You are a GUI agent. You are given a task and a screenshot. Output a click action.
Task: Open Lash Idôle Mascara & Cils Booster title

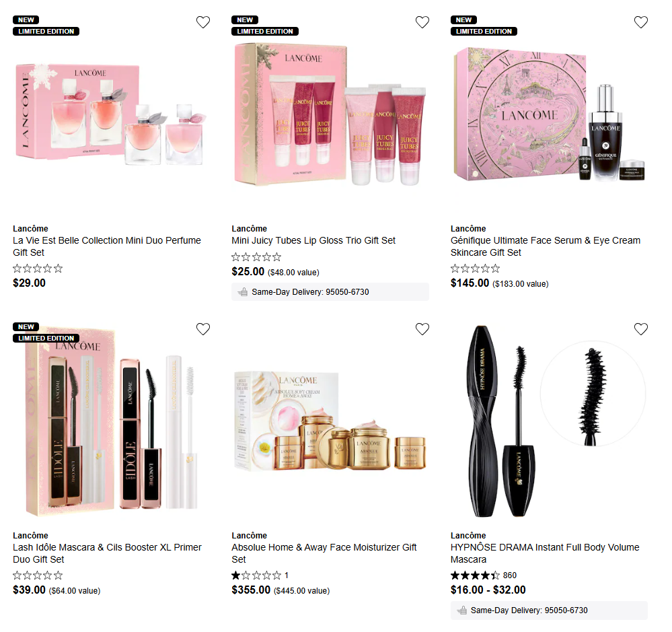(x=107, y=553)
